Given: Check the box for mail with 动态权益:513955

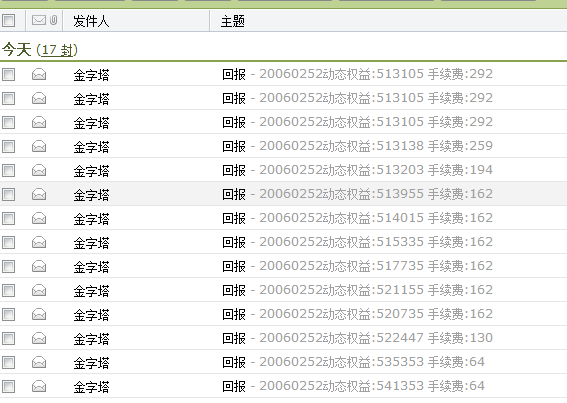Looking at the screenshot, I should [x=8, y=194].
